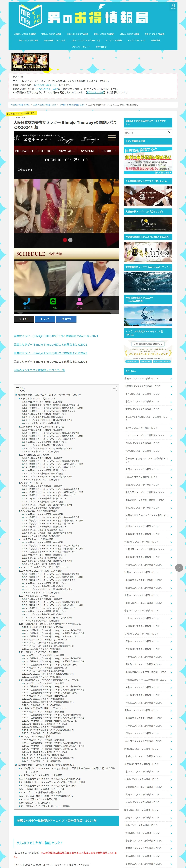Open 人気メンエスランキング[BEST10] menu item

tap(85, 41)
